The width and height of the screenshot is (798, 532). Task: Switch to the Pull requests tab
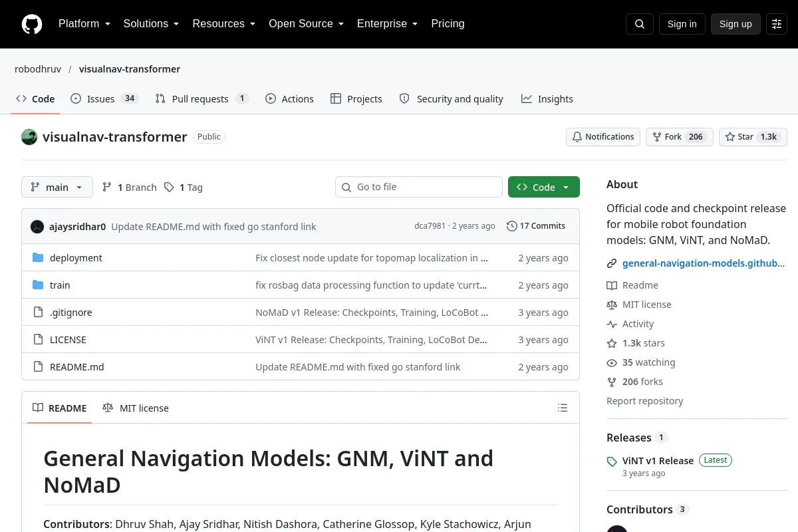tap(201, 99)
